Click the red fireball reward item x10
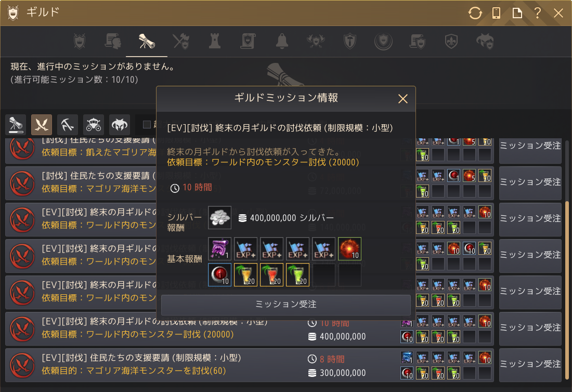The image size is (572, 392). tap(349, 249)
